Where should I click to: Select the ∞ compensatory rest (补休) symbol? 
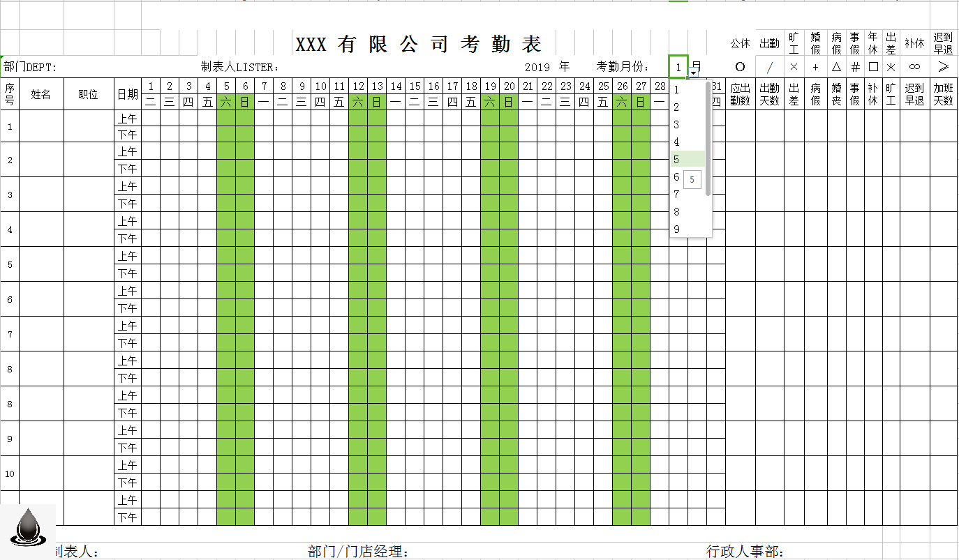[914, 66]
